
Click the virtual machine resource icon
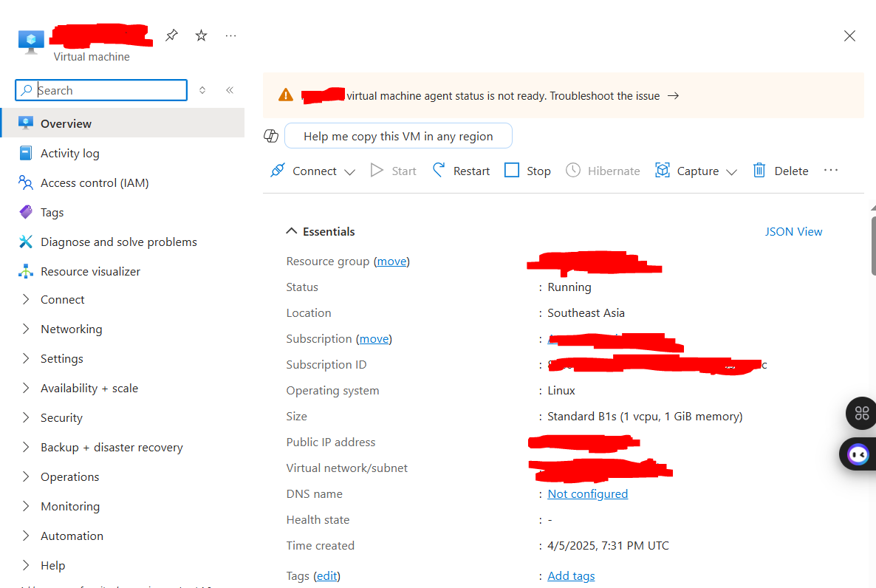click(x=31, y=42)
